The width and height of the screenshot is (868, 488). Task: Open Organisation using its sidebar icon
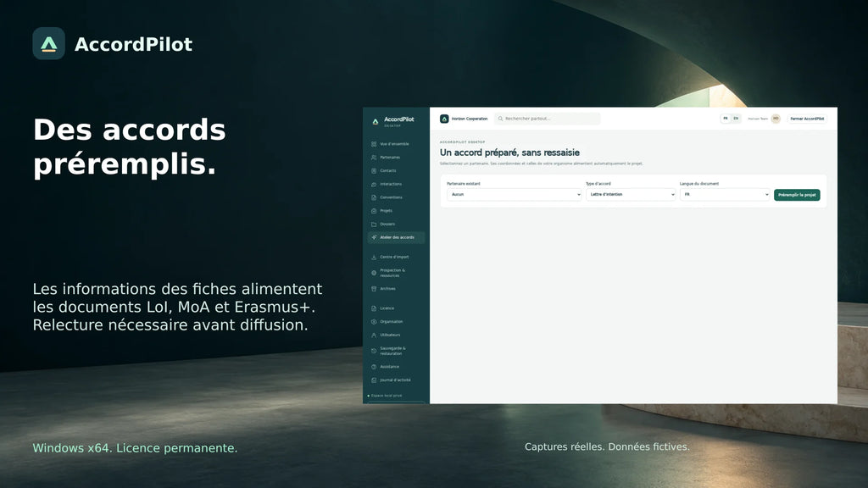click(374, 321)
